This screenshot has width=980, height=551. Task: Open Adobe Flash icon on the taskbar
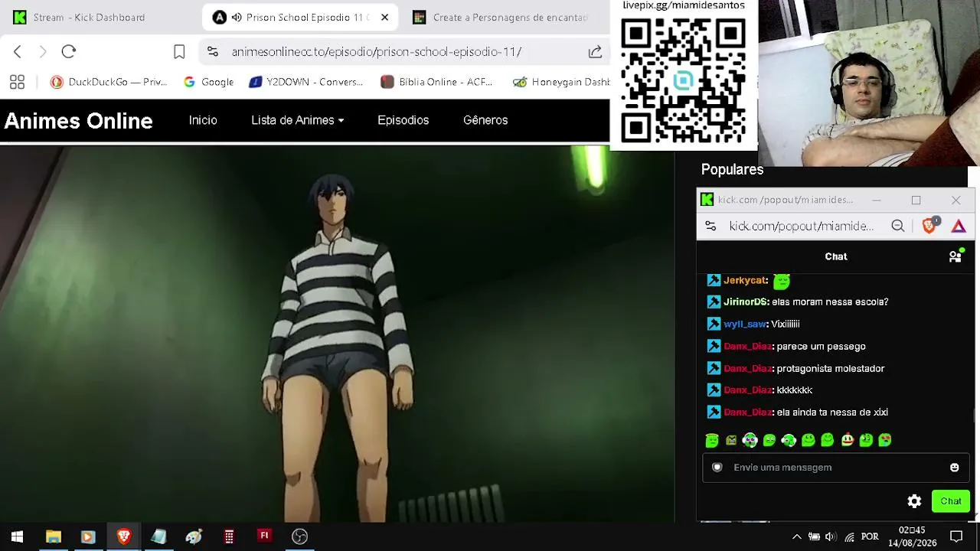pyautogui.click(x=264, y=536)
